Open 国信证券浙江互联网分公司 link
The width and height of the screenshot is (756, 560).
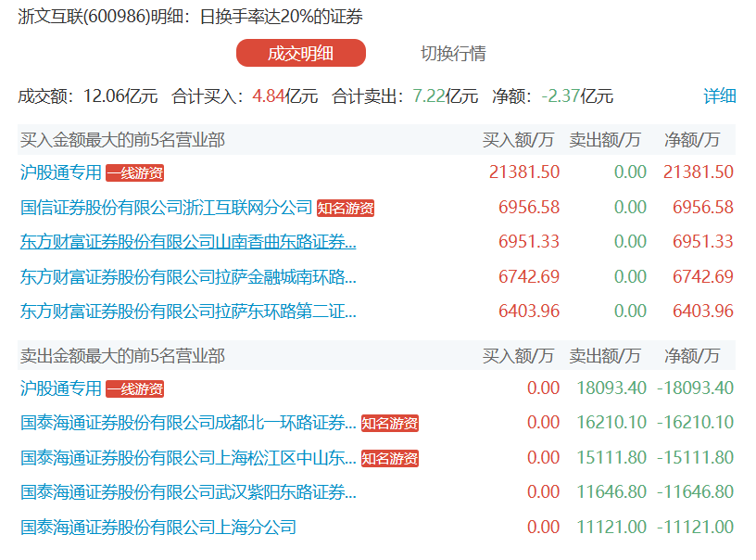pyautogui.click(x=167, y=208)
